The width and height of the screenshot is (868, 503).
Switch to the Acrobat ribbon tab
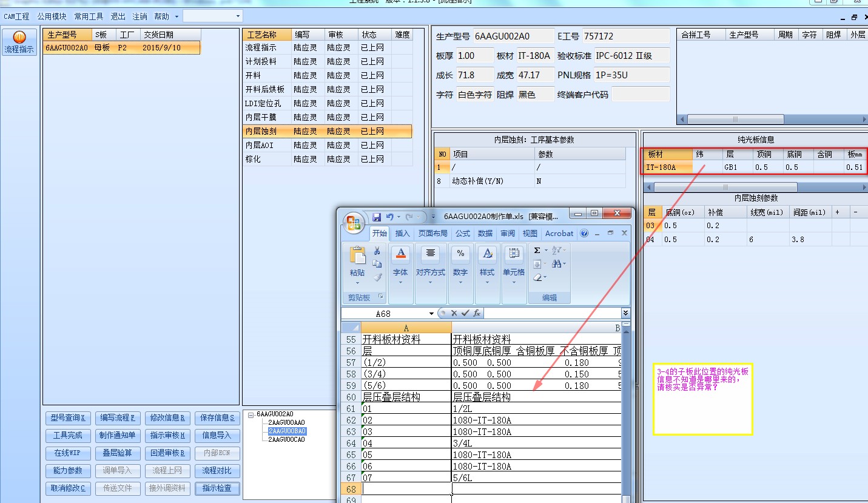point(559,234)
